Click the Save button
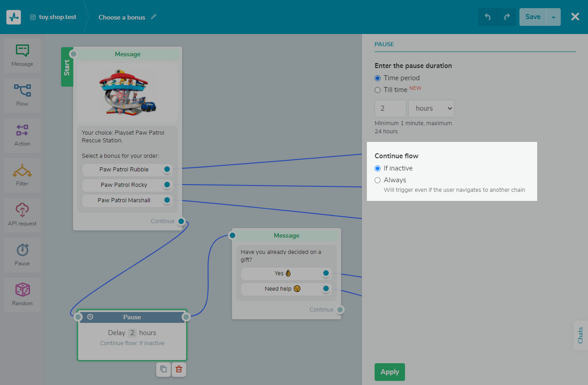 (x=533, y=17)
